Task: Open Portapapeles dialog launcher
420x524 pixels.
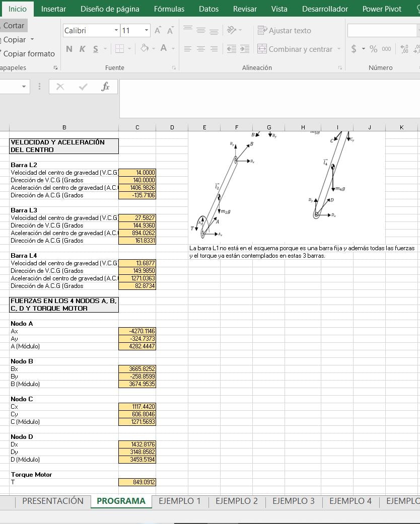Action: pyautogui.click(x=55, y=68)
